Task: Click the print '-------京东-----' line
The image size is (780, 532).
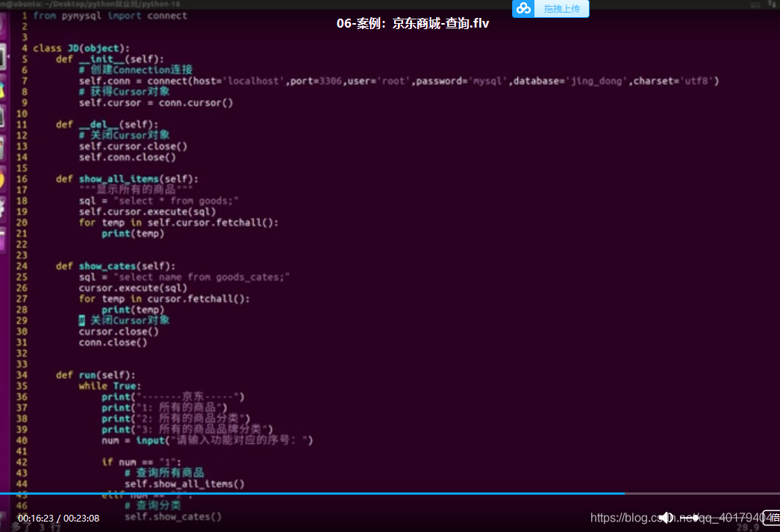Action: [172, 397]
